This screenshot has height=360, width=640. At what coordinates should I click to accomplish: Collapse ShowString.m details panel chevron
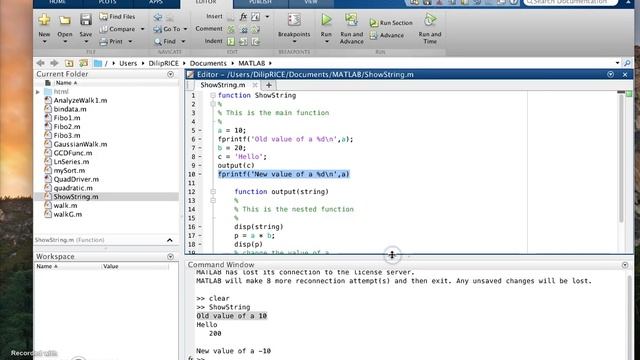(x=170, y=240)
